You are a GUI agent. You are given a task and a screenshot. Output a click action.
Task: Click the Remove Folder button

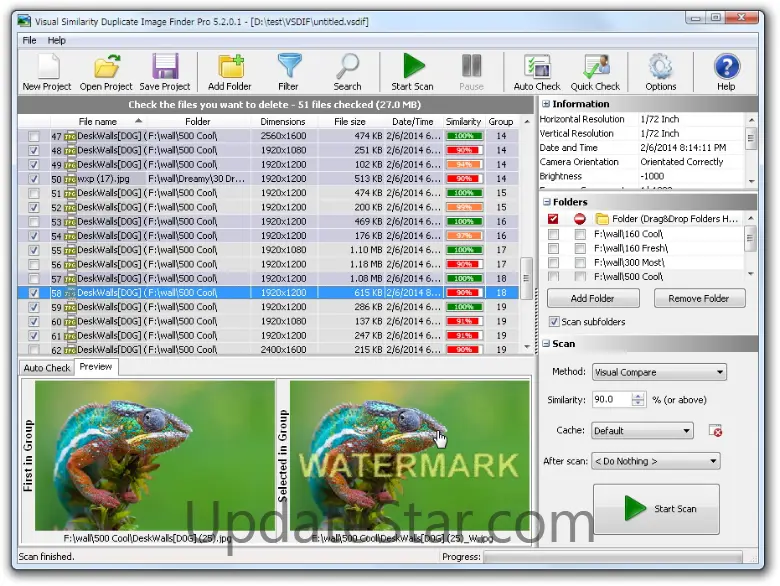(699, 298)
